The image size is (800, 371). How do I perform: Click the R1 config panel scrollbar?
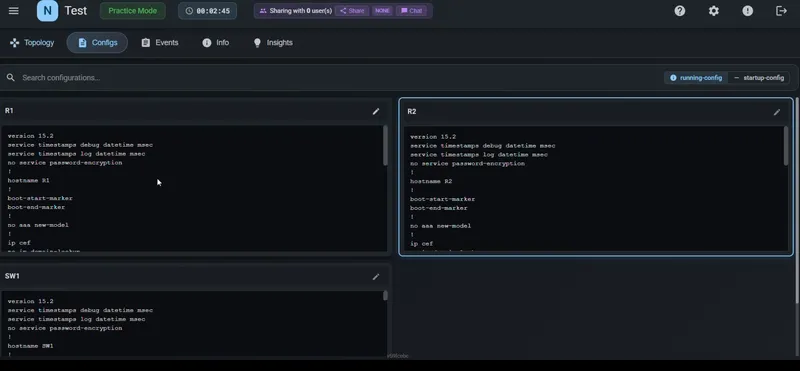tap(385, 145)
